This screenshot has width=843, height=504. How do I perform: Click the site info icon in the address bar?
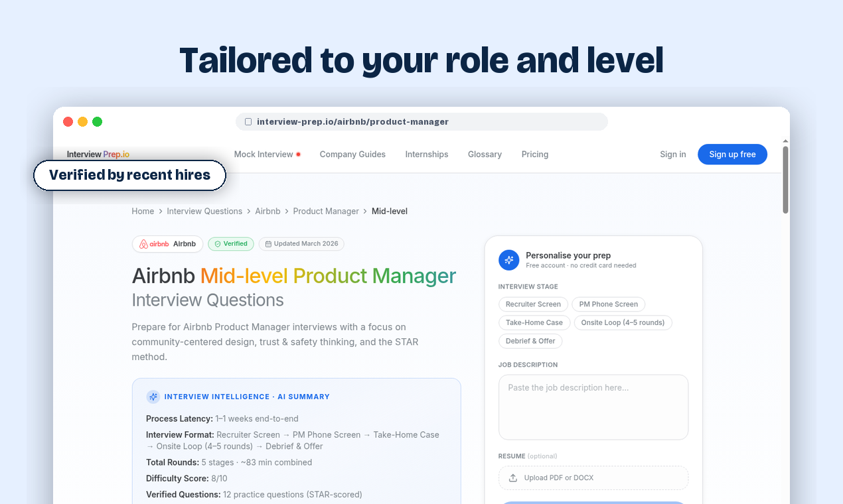coord(248,121)
